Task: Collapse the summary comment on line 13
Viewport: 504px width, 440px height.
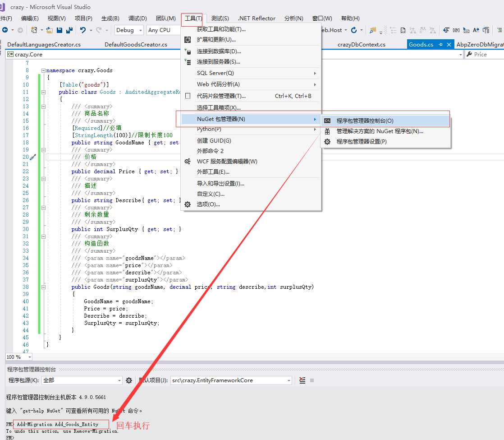Action: (x=43, y=107)
